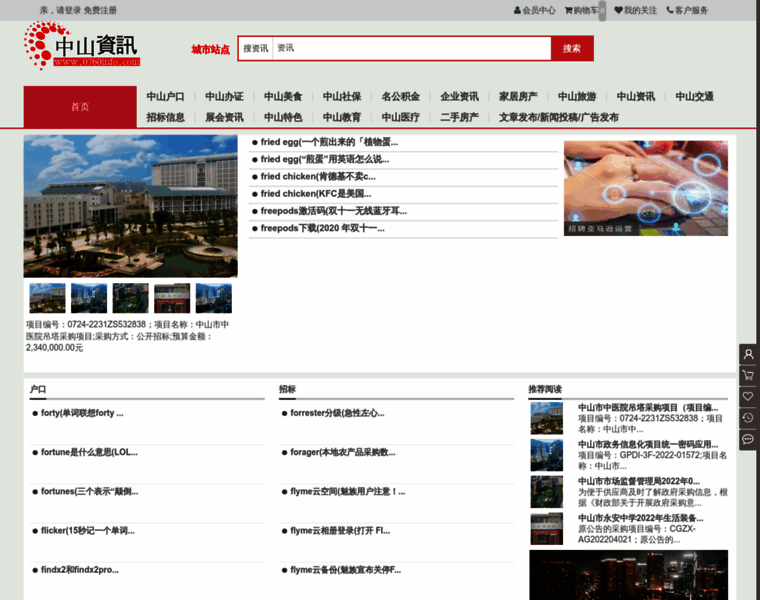Select the fourth red-building thumbnail under slideshow
Screen dimensions: 760x600
[x=172, y=298]
